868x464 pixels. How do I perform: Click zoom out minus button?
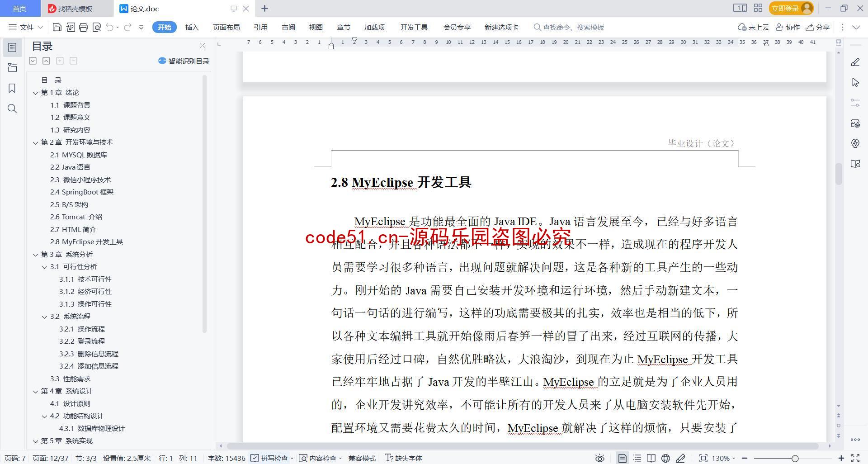[x=745, y=458]
